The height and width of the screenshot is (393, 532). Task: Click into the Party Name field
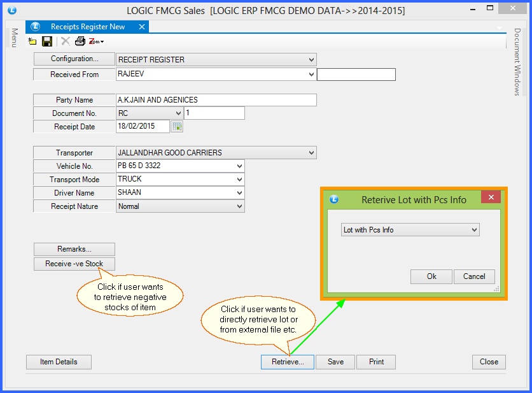216,100
